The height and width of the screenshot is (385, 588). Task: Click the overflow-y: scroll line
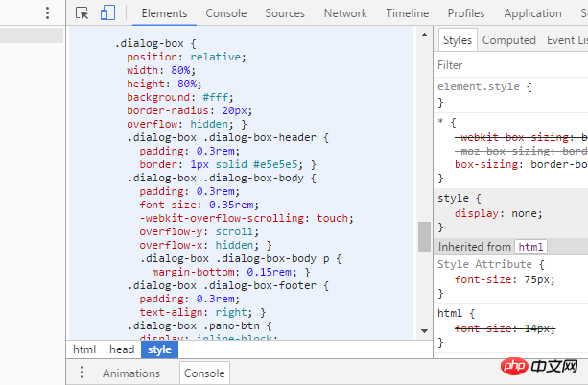coord(200,232)
